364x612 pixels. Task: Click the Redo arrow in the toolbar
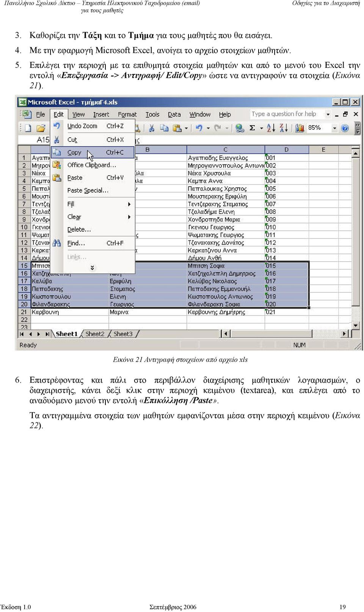pyautogui.click(x=218, y=128)
